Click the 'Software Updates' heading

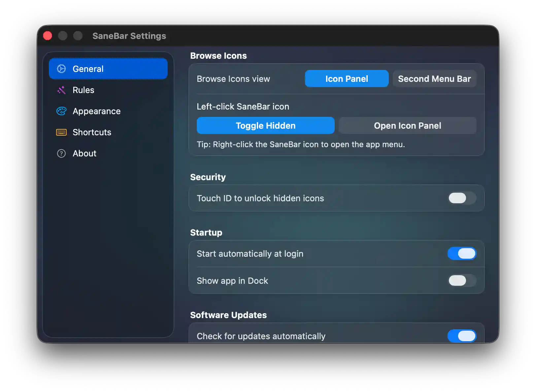(228, 315)
